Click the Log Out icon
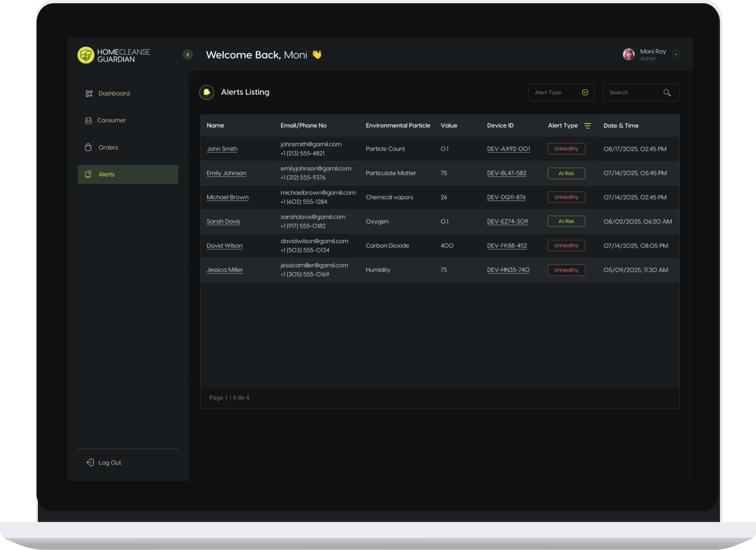Screen dimensions: 756x550 click(90, 463)
